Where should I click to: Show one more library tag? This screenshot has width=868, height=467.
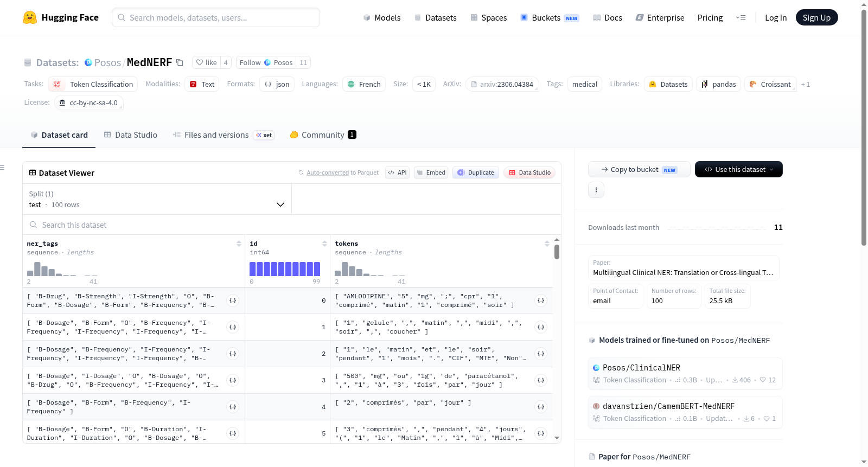tap(806, 85)
